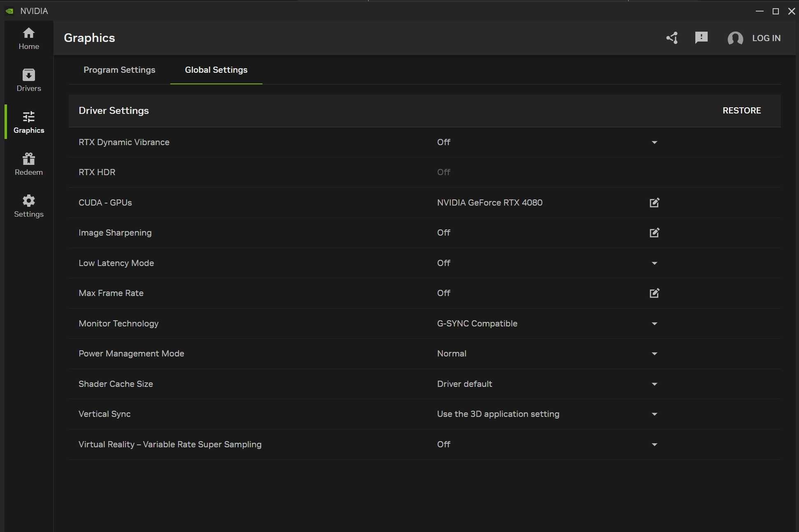The height and width of the screenshot is (532, 799).
Task: Open the Drivers section
Action: coord(28,80)
